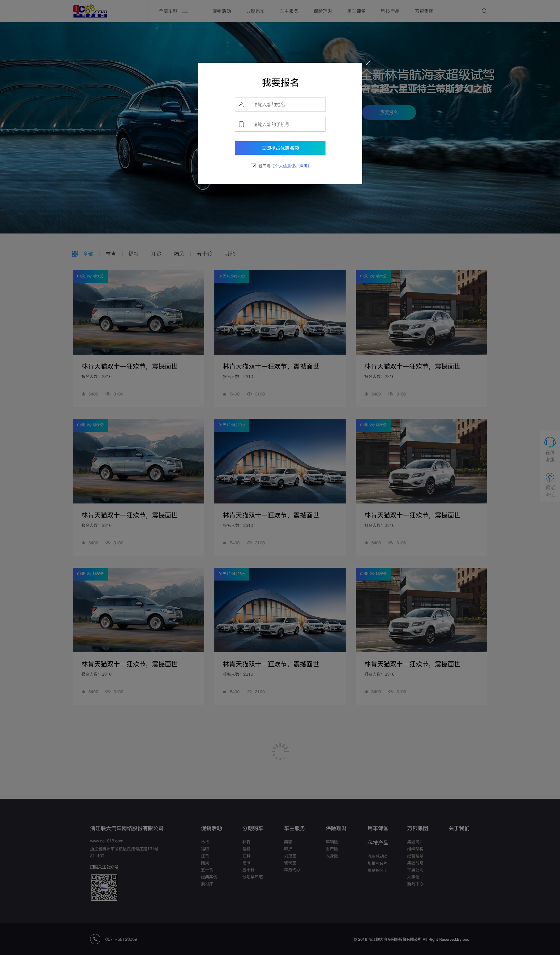Open third row white SUV thumbnail
560x955 pixels.
(x=421, y=610)
